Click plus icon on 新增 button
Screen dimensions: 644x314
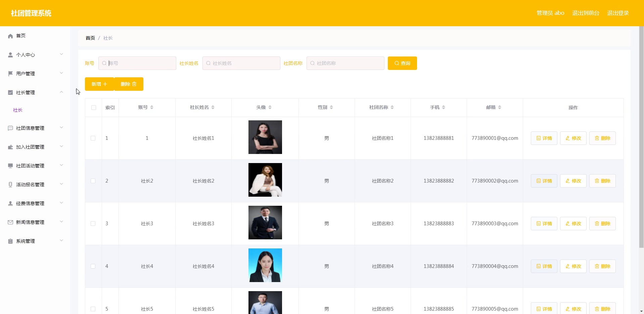(105, 84)
